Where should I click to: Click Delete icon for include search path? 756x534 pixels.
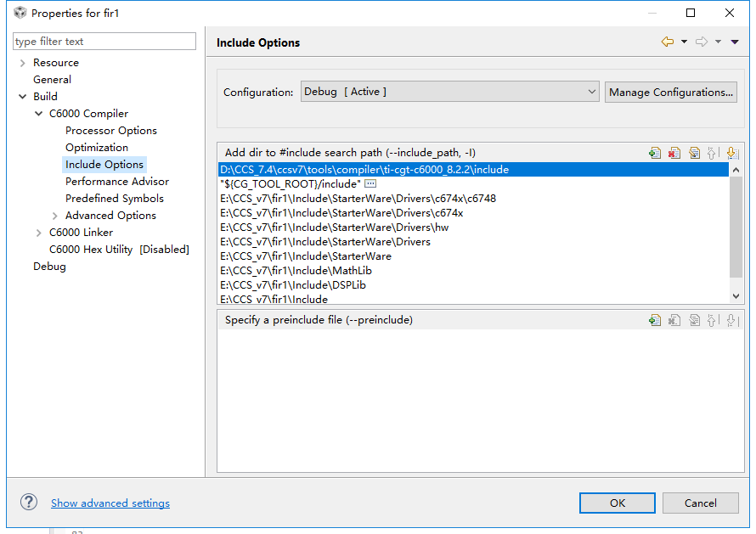(x=674, y=153)
